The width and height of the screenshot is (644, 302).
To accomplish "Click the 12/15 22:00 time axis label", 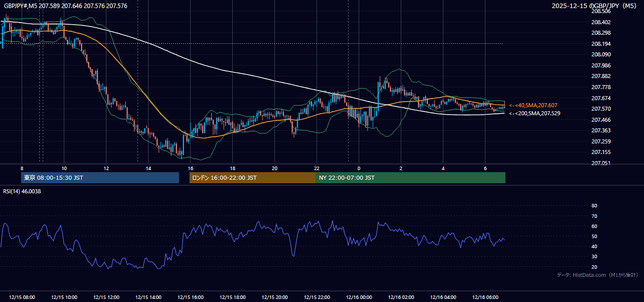I will click(x=316, y=297).
